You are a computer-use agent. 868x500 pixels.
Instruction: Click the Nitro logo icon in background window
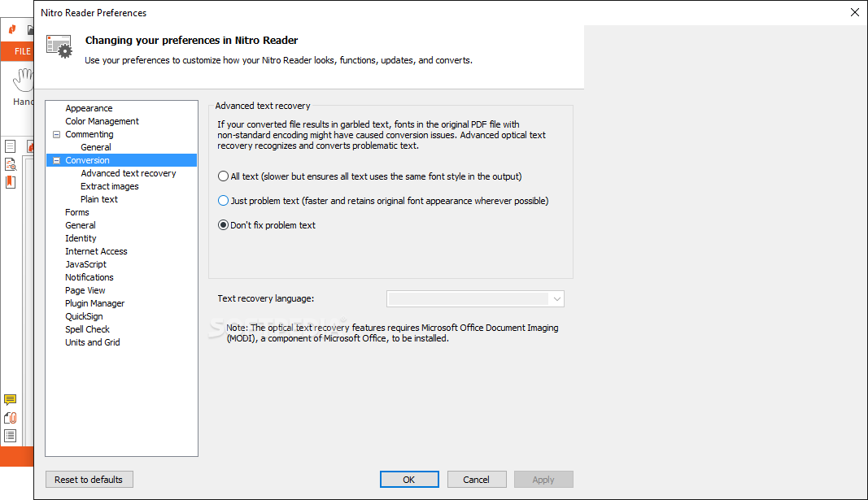click(x=12, y=29)
